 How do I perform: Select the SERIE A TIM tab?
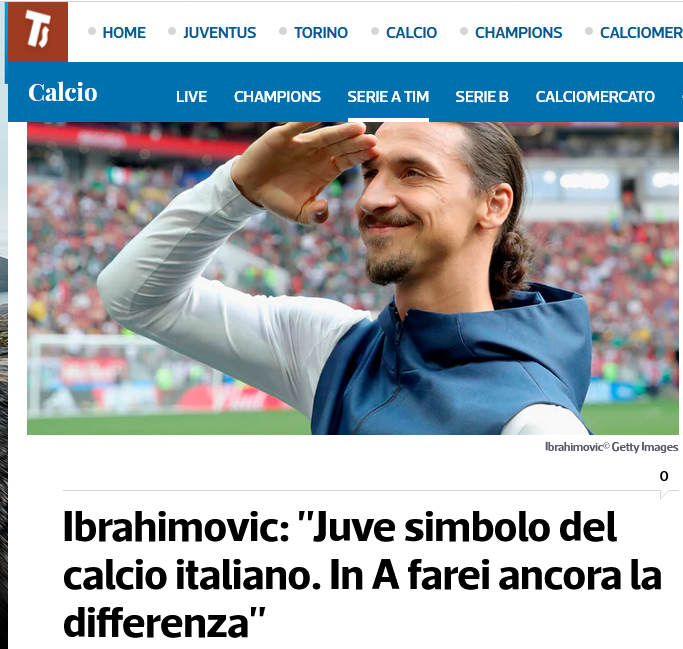[388, 97]
